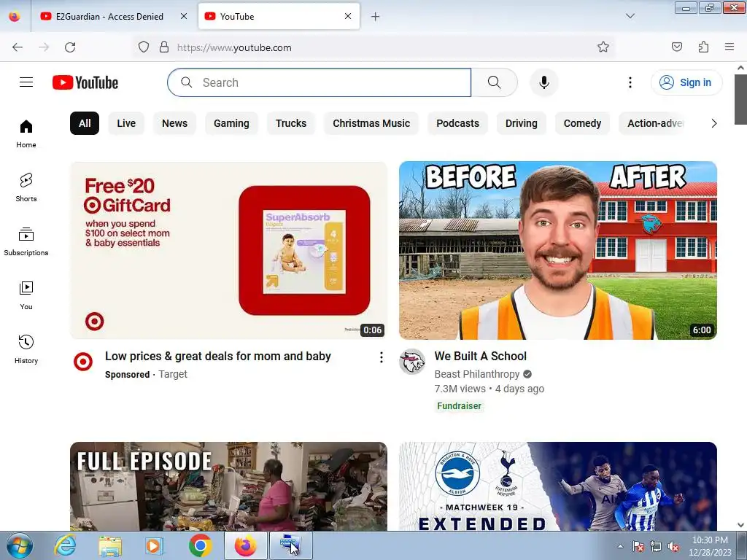The width and height of the screenshot is (747, 560).
Task: Open Windows Media Player from taskbar
Action: point(155,545)
